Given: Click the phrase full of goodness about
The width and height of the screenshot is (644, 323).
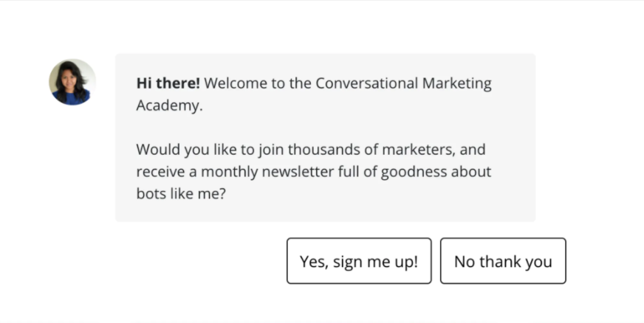Looking at the screenshot, I should [x=414, y=172].
